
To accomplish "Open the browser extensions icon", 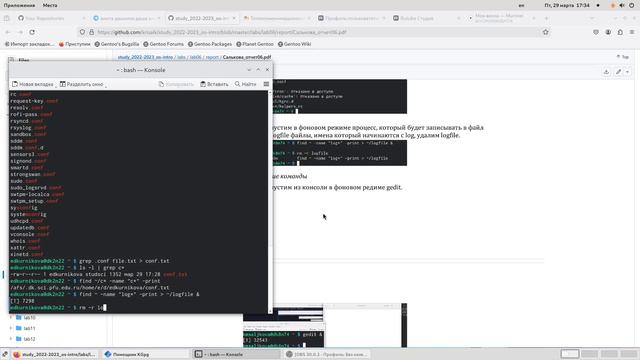I will click(620, 32).
